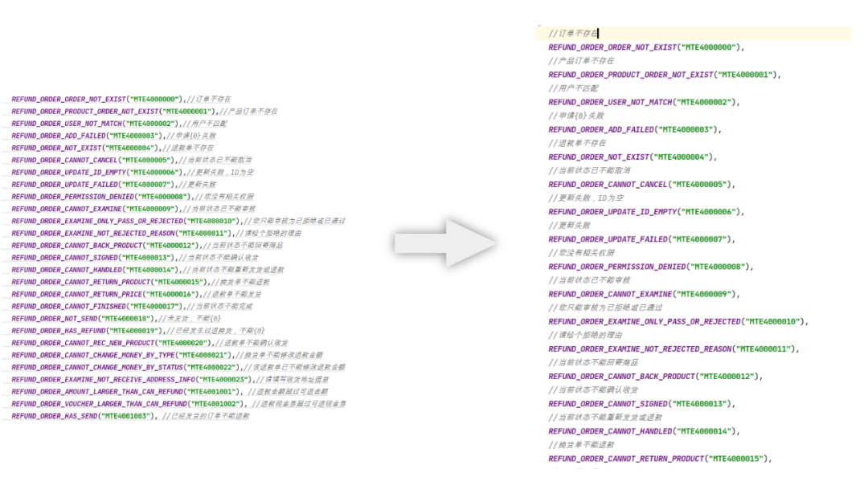Screen dimensions: 868x477
Task: Click REFUND_ORDER_ORDER_NOT_EXIST line in left code block
Action: pos(121,99)
